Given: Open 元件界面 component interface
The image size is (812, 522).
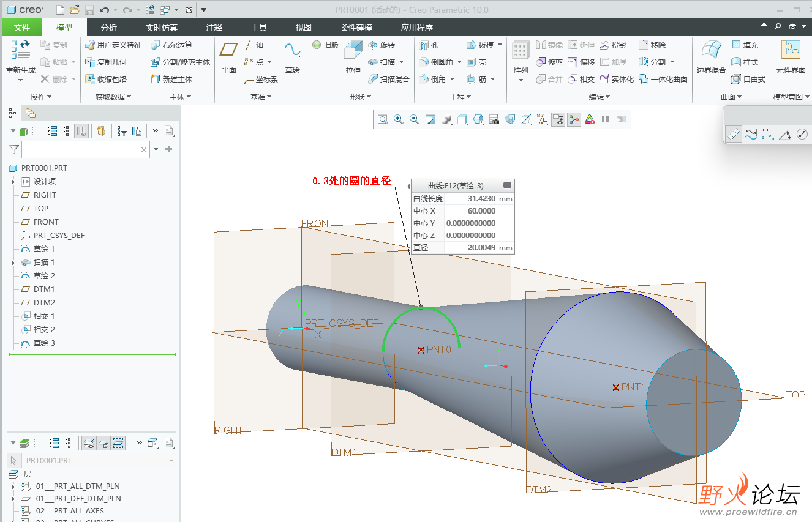Looking at the screenshot, I should point(791,58).
